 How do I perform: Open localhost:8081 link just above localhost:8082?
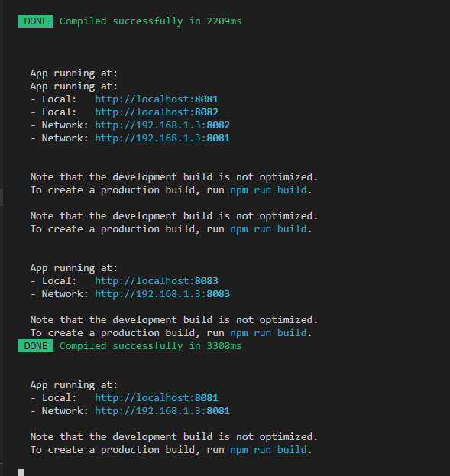coord(157,99)
